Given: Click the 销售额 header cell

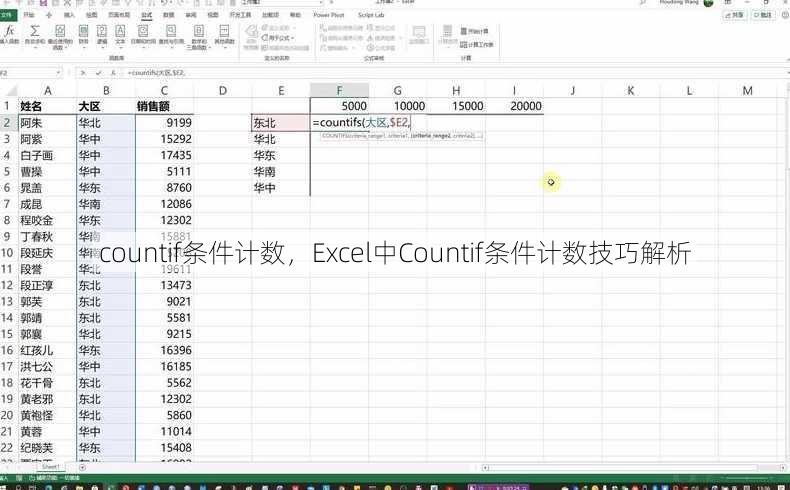Looking at the screenshot, I should (164, 106).
